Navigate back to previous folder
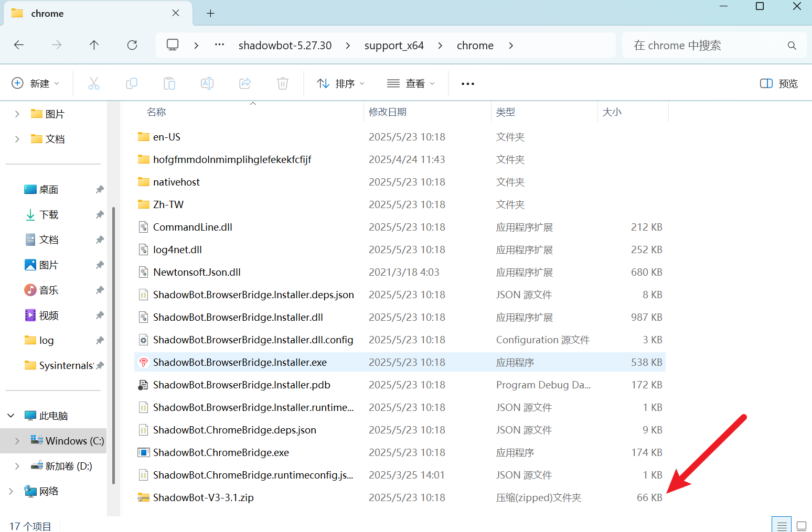This screenshot has width=812, height=532. [x=19, y=45]
